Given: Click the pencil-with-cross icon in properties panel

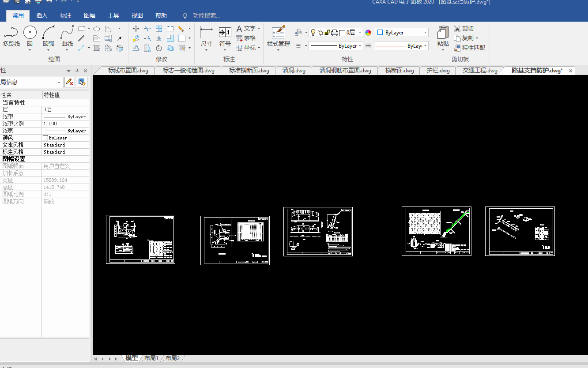Looking at the screenshot, I should click(x=69, y=82).
